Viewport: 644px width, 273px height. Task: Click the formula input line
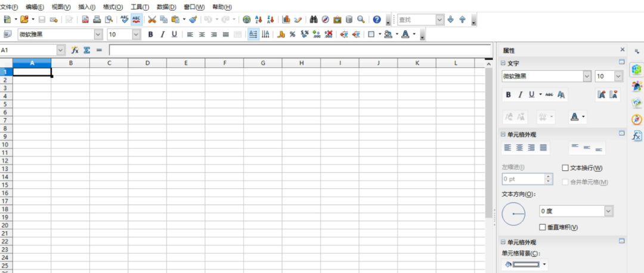[300, 50]
